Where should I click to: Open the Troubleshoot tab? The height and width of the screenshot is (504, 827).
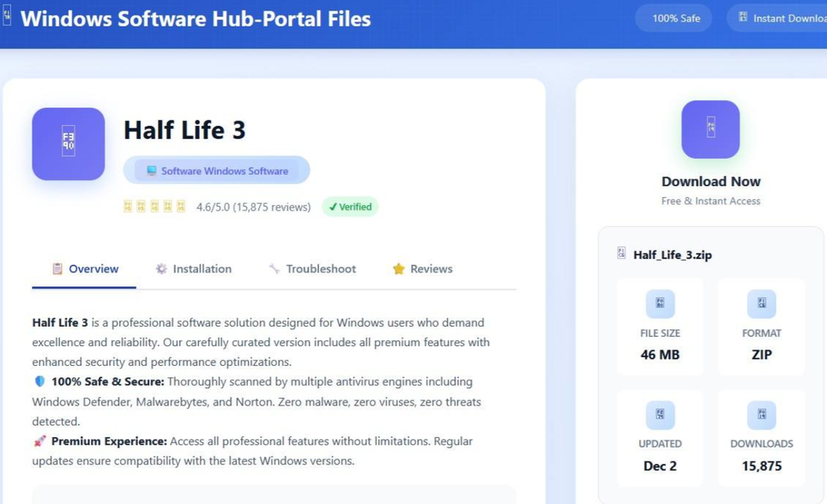point(312,269)
